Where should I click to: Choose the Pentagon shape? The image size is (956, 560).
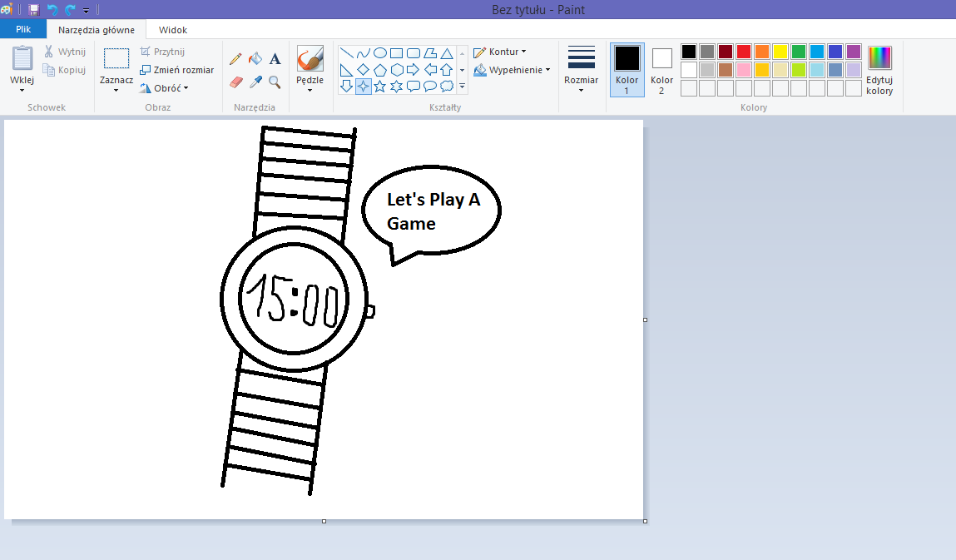(380, 70)
